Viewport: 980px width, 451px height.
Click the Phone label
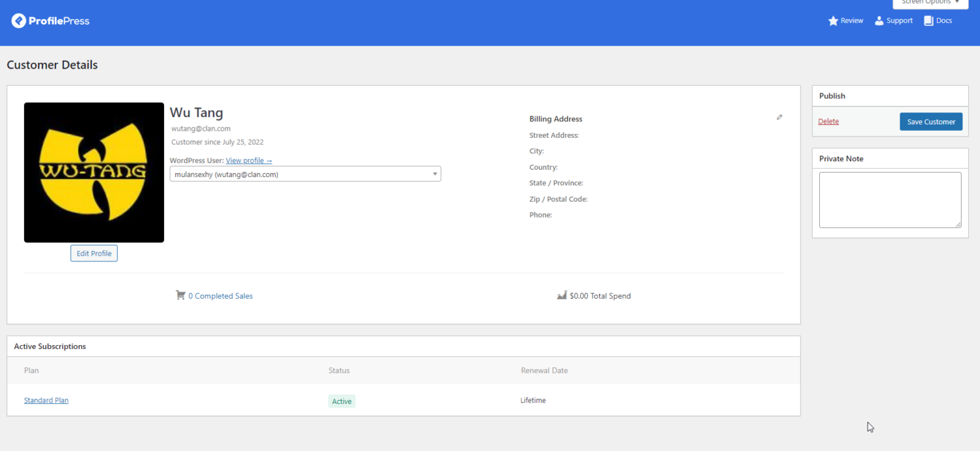tap(541, 215)
